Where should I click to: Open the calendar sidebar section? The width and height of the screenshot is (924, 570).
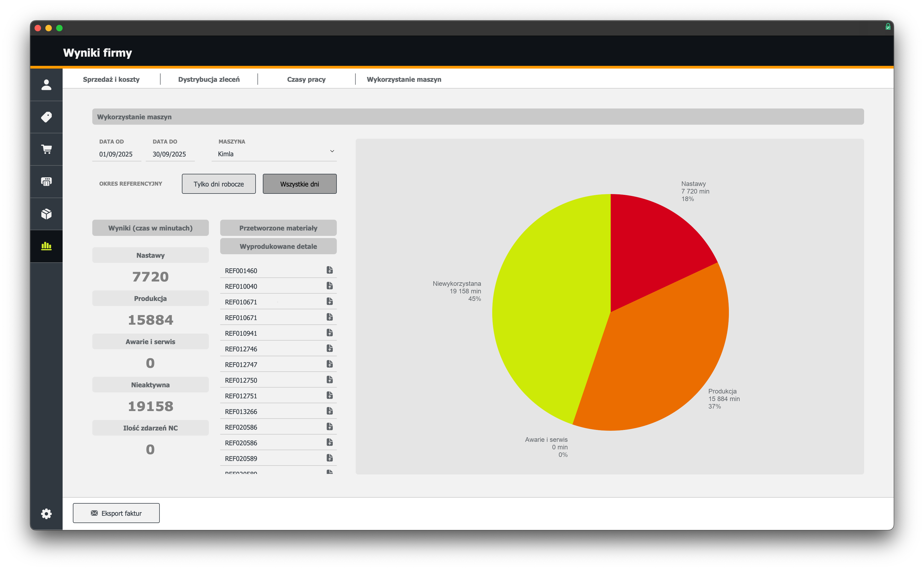pyautogui.click(x=46, y=182)
